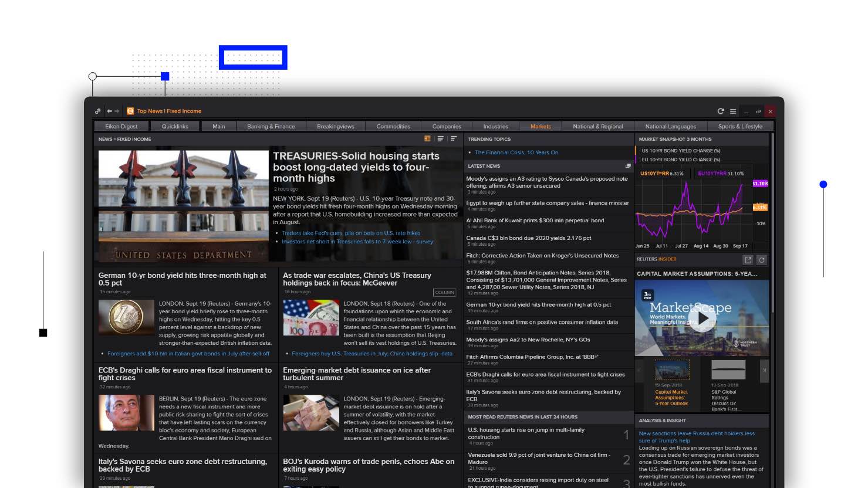Switch to the Companies tab
The image size is (868, 488).
447,126
